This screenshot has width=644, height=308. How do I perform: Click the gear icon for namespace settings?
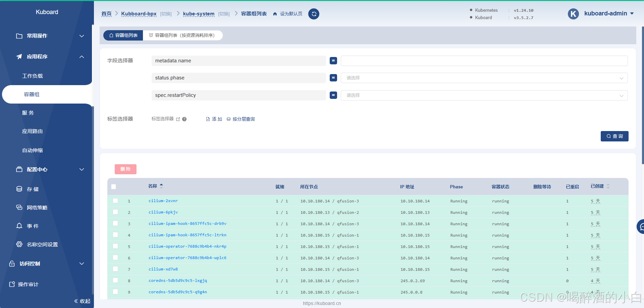click(19, 244)
